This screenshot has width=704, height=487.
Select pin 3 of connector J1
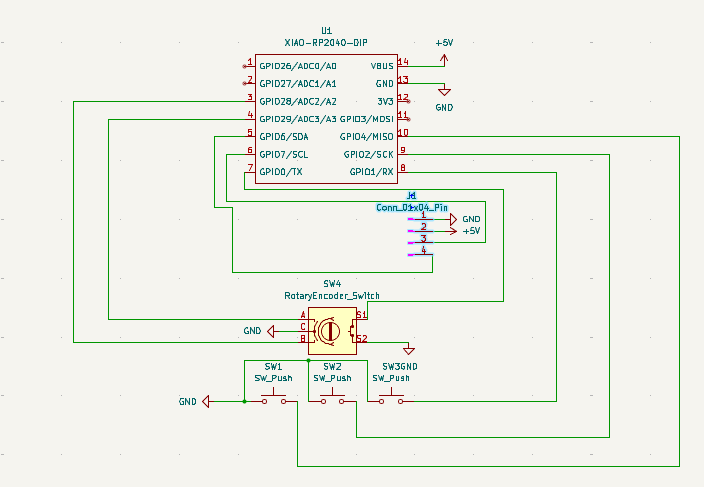(421, 240)
